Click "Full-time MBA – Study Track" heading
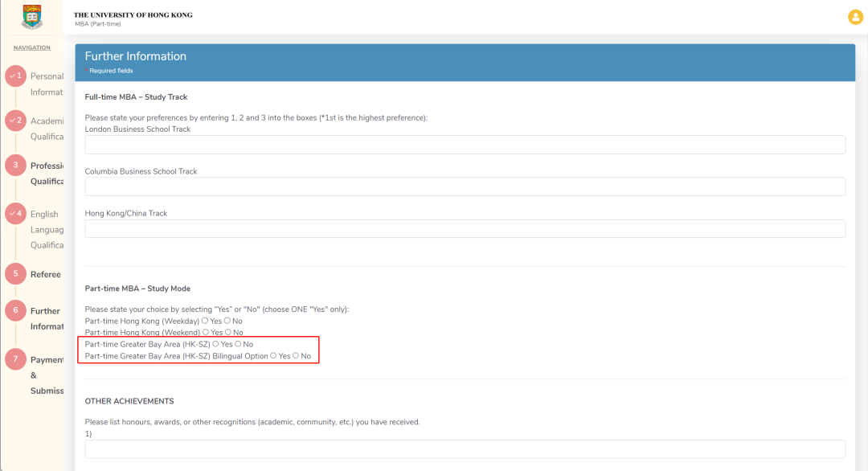The image size is (868, 471). (x=136, y=97)
